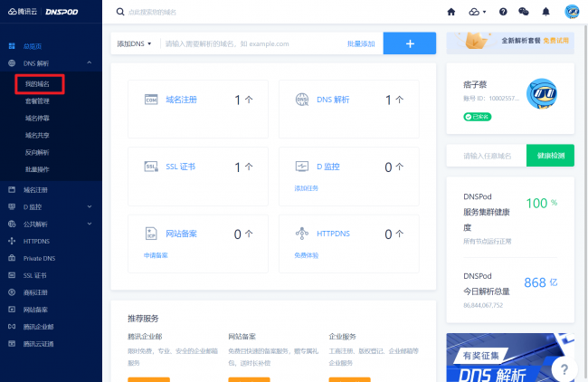Viewport: 588px width, 382px height.
Task: Click the Private DNS icon in sidebar
Action: point(12,258)
